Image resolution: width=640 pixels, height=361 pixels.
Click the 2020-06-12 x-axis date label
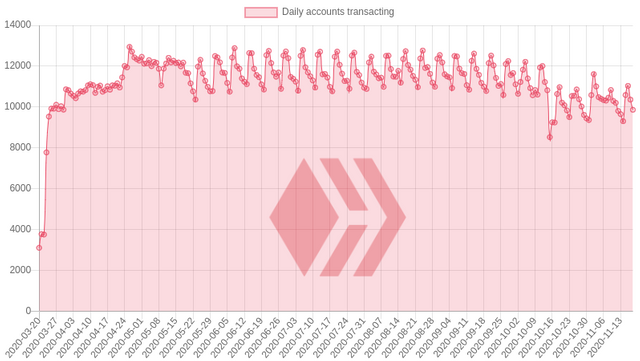(230, 336)
